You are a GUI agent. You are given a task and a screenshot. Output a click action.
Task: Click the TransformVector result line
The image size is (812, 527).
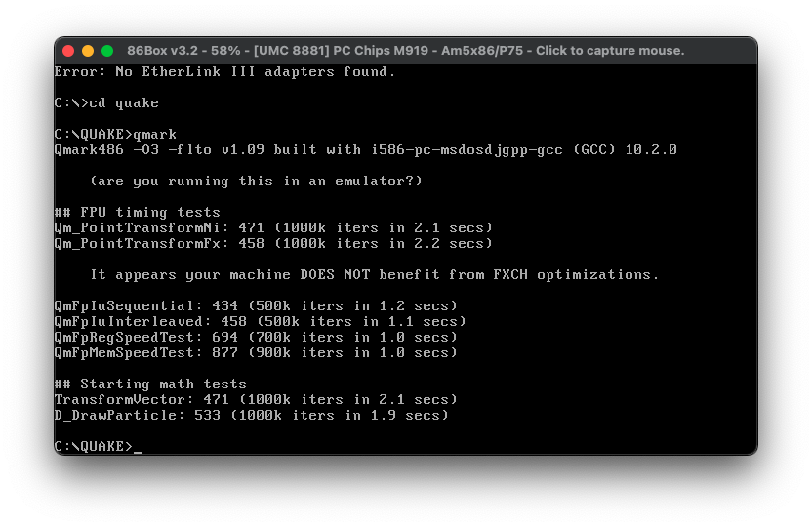coord(256,400)
